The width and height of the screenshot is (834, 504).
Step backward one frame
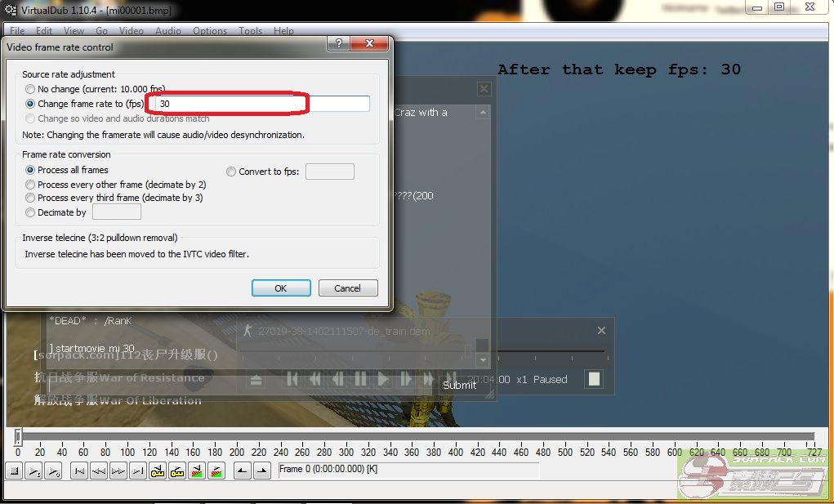99,471
